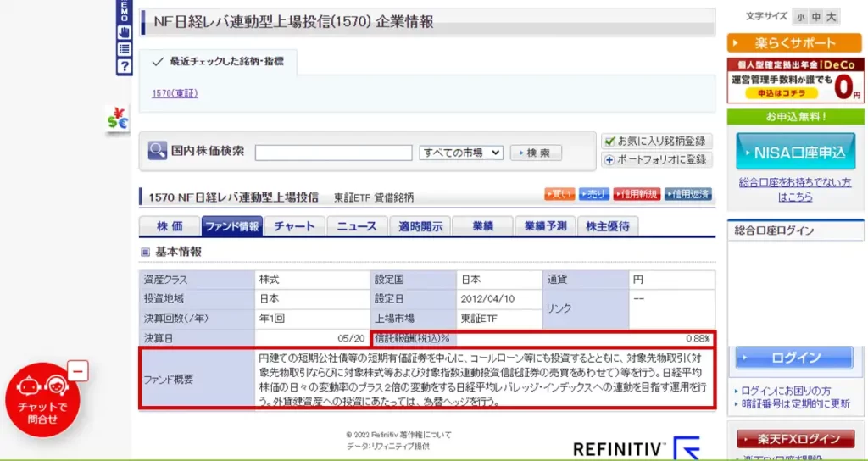Click the 売り sell button
This screenshot has height=461, width=868.
coord(594,194)
